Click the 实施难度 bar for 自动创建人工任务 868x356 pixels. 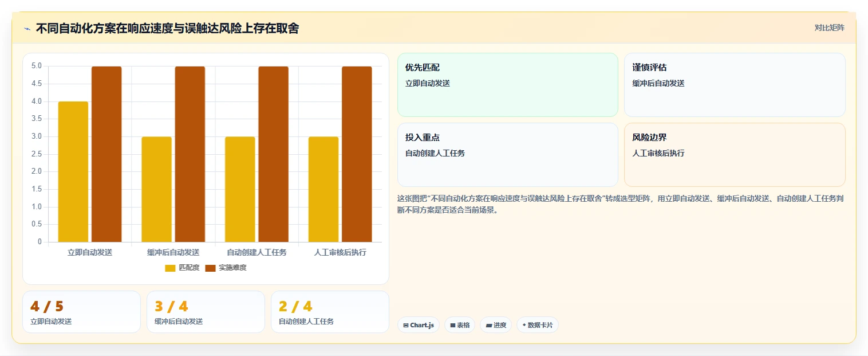pyautogui.click(x=273, y=154)
